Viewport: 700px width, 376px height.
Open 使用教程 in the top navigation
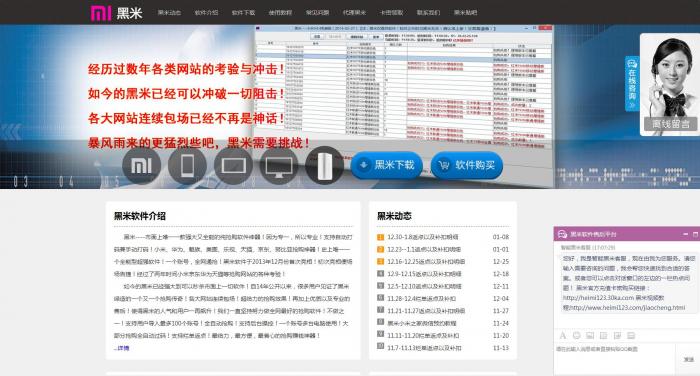(x=280, y=13)
